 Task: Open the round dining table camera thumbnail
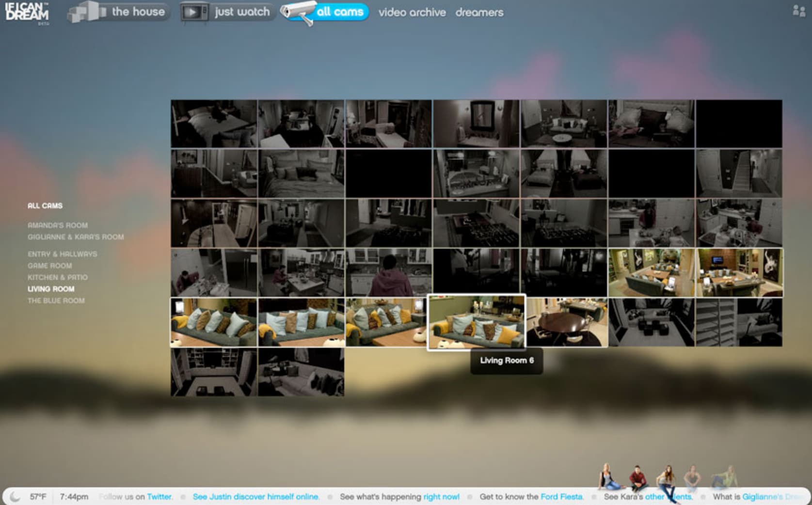[x=567, y=322]
